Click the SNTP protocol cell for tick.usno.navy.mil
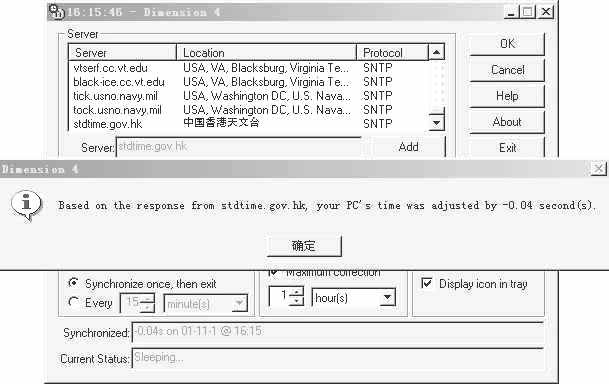 [378, 96]
